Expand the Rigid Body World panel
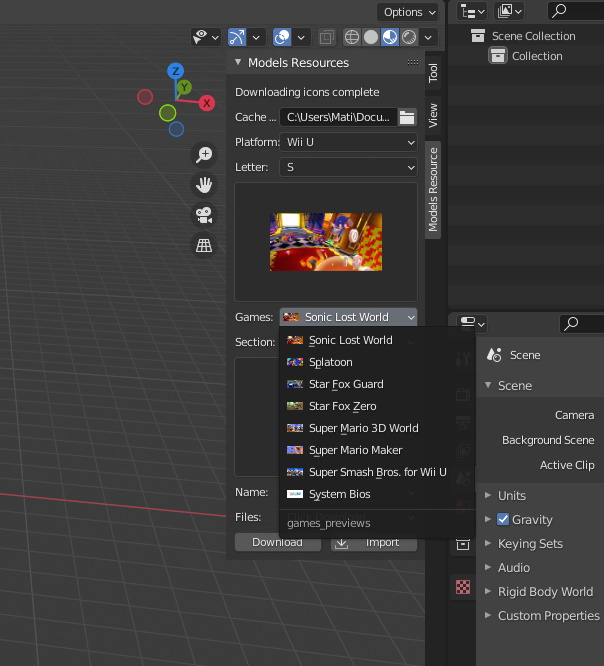This screenshot has width=604, height=666. coord(488,591)
